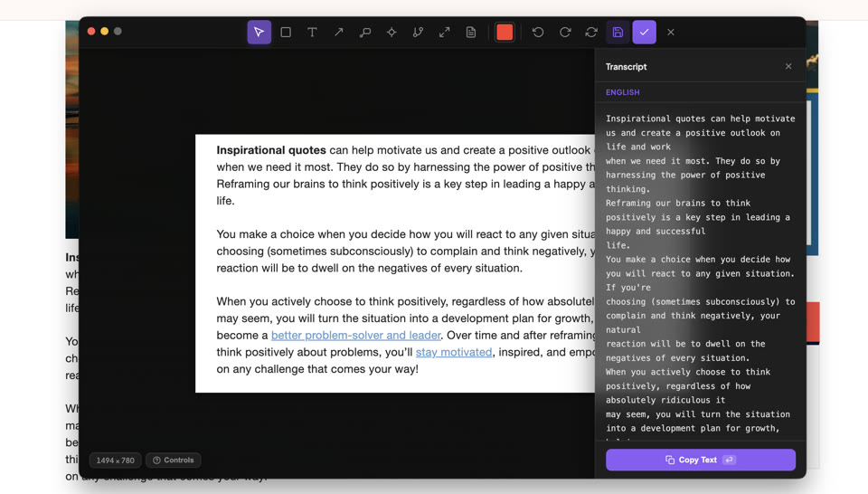Click the copy icon inside Copy Text button
The image size is (868, 494).
point(670,461)
